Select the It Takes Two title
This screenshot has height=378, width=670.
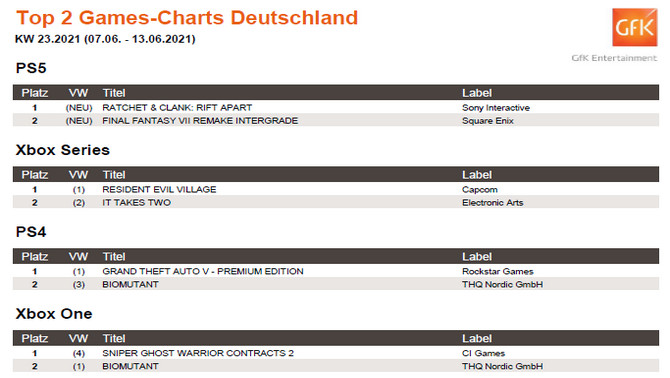coord(136,202)
